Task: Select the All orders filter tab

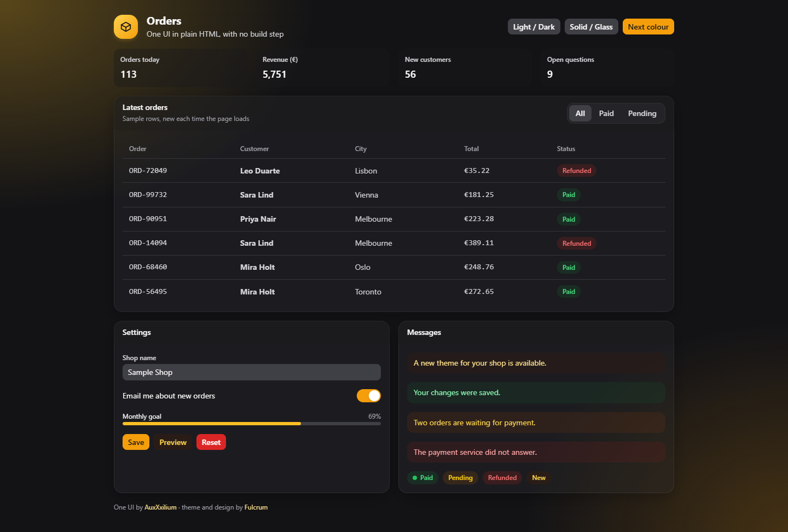Action: pos(580,113)
